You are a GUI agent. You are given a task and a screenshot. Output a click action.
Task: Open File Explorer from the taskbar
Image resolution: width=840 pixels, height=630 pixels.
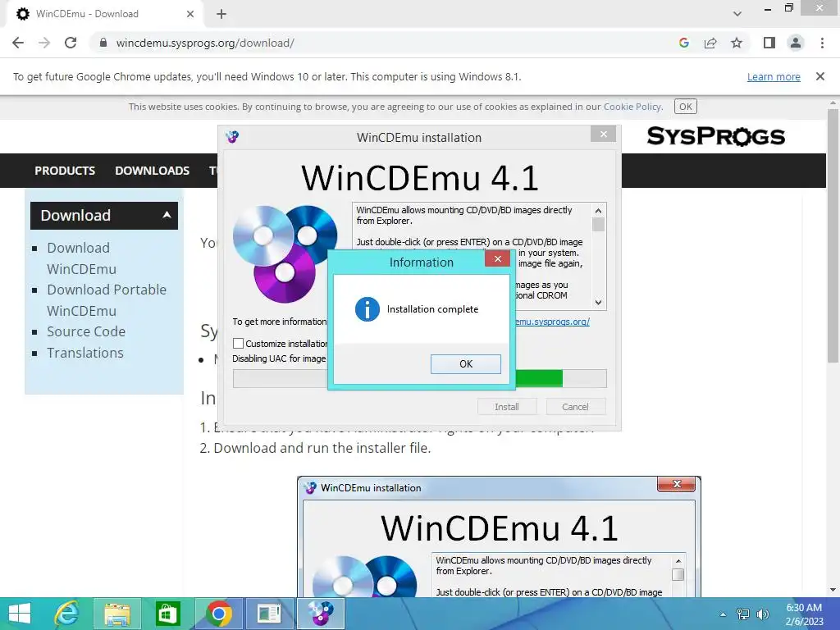[117, 614]
